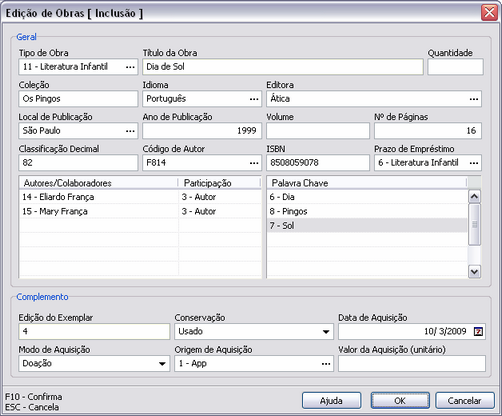Image resolution: width=502 pixels, height=416 pixels.
Task: Click the Quantidade input field
Action: 455,67
